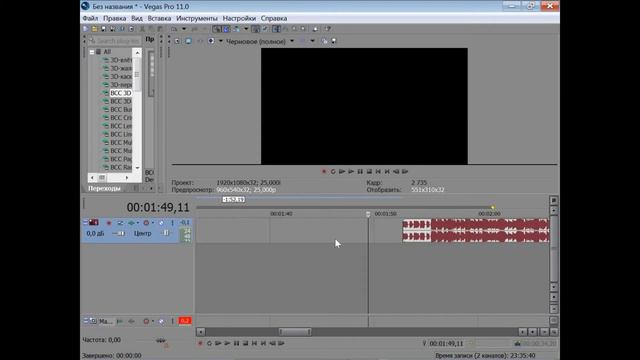Stop playback in preview window transport
Screen dimensions: 640x360
(x=369, y=171)
